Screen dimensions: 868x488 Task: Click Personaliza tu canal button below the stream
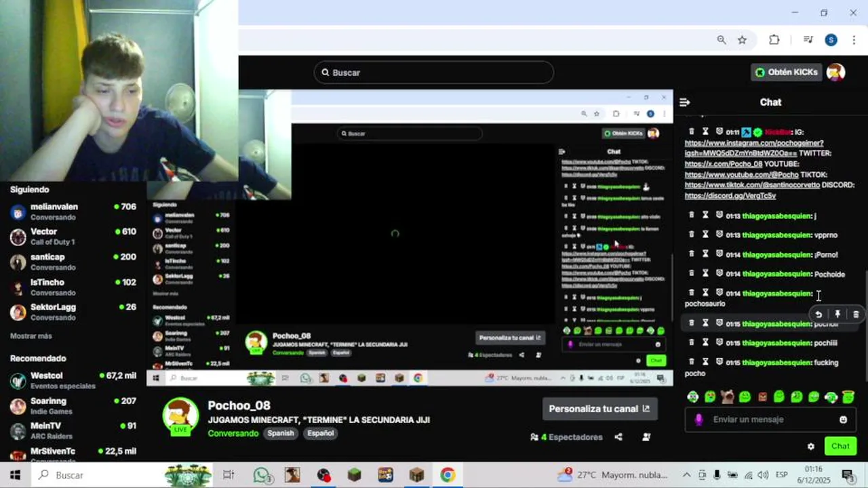point(599,409)
